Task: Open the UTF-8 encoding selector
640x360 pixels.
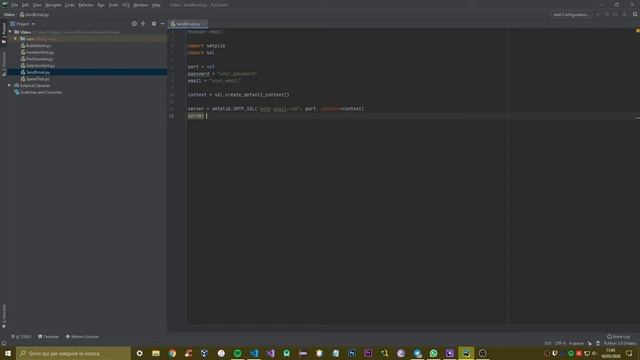Action: coord(560,343)
